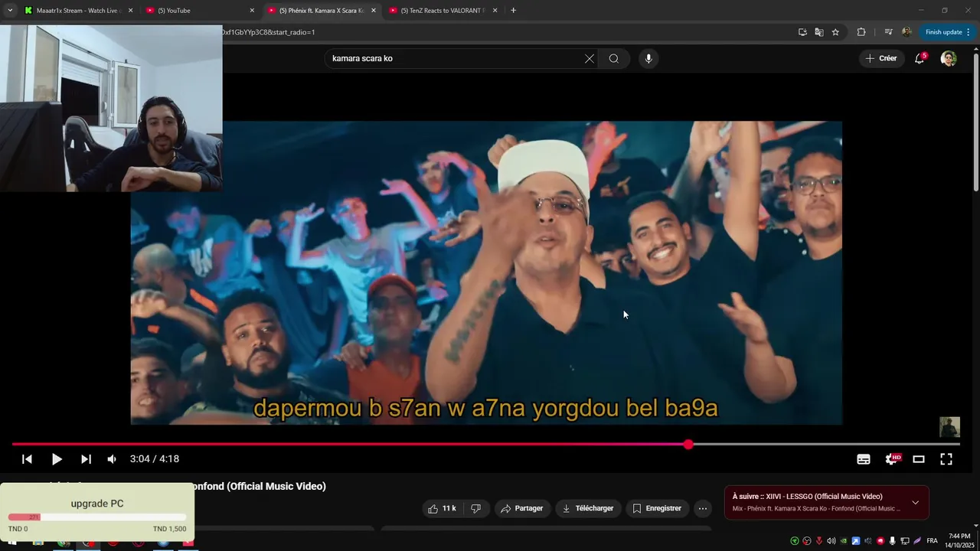This screenshot has width=980, height=551.
Task: Click the purple feather tray icon
Action: tap(917, 541)
